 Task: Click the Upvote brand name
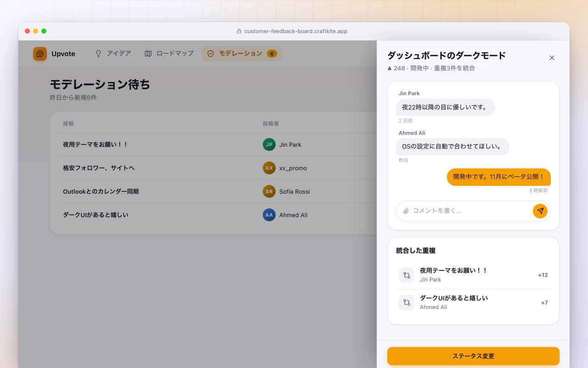click(x=63, y=54)
